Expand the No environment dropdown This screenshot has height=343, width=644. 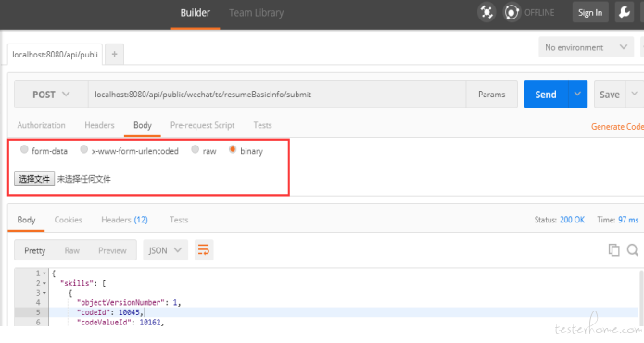pyautogui.click(x=587, y=47)
